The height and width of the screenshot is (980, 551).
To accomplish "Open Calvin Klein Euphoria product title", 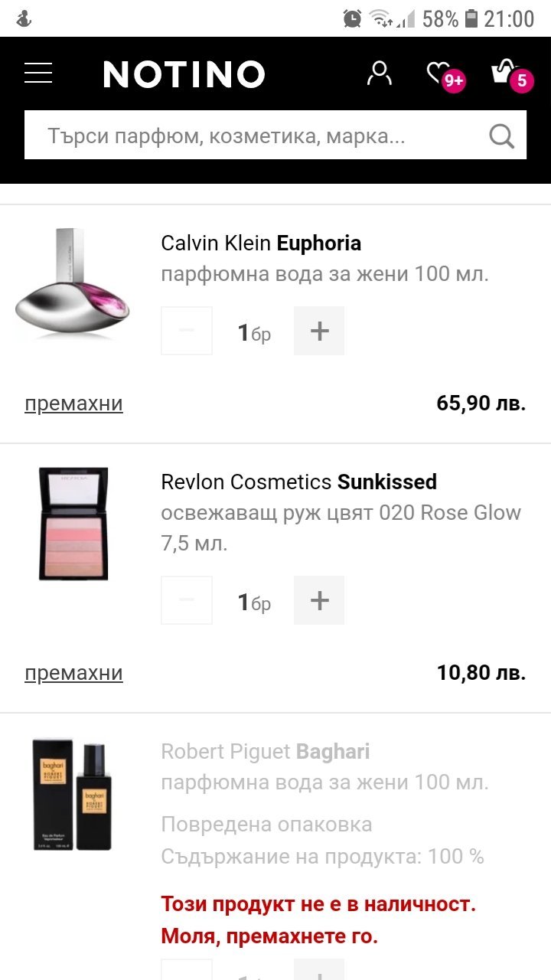I will pos(261,243).
